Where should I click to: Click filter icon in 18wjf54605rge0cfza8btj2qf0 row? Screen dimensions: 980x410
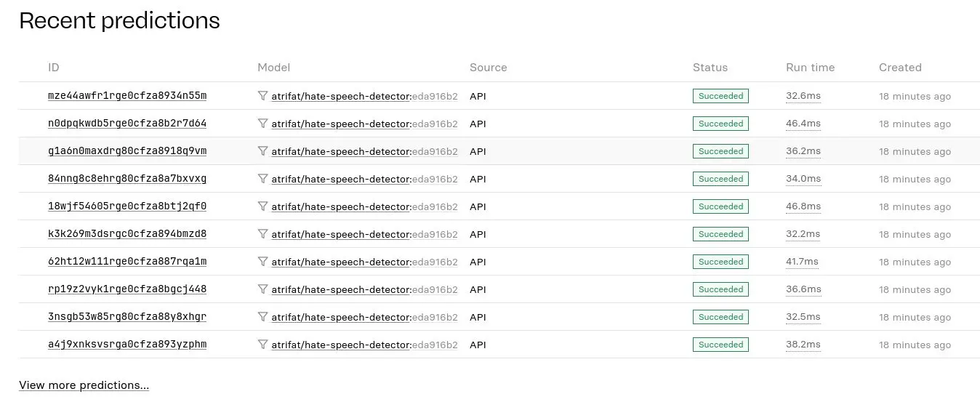262,206
